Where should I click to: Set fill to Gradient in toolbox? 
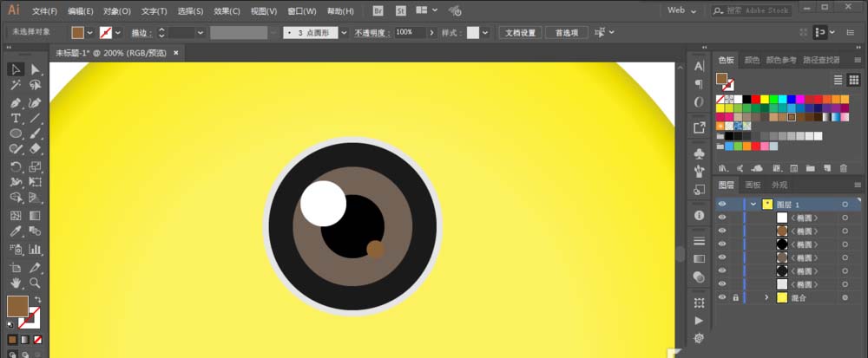(x=25, y=339)
